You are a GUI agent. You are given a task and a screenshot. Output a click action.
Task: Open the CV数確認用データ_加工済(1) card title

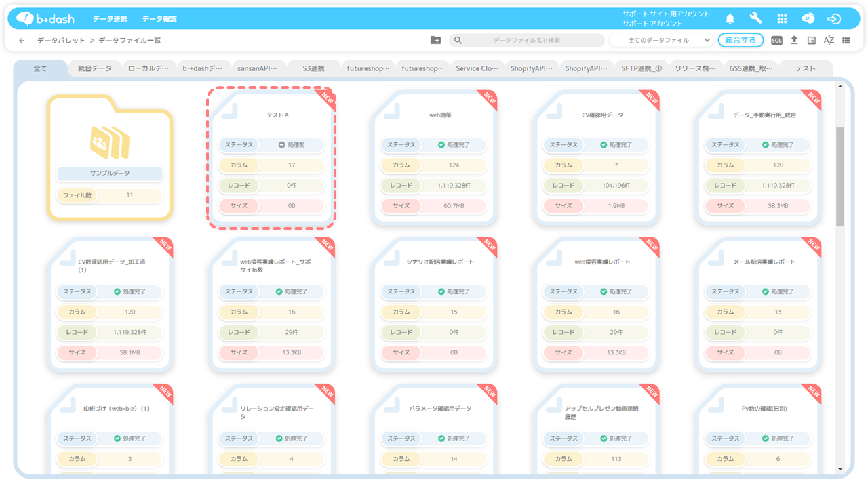112,266
